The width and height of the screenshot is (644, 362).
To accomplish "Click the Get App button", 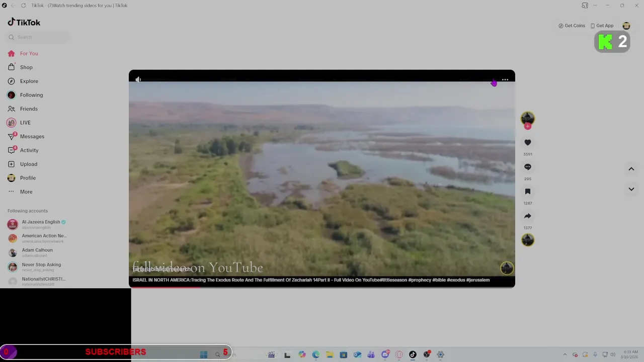I will click(x=602, y=26).
